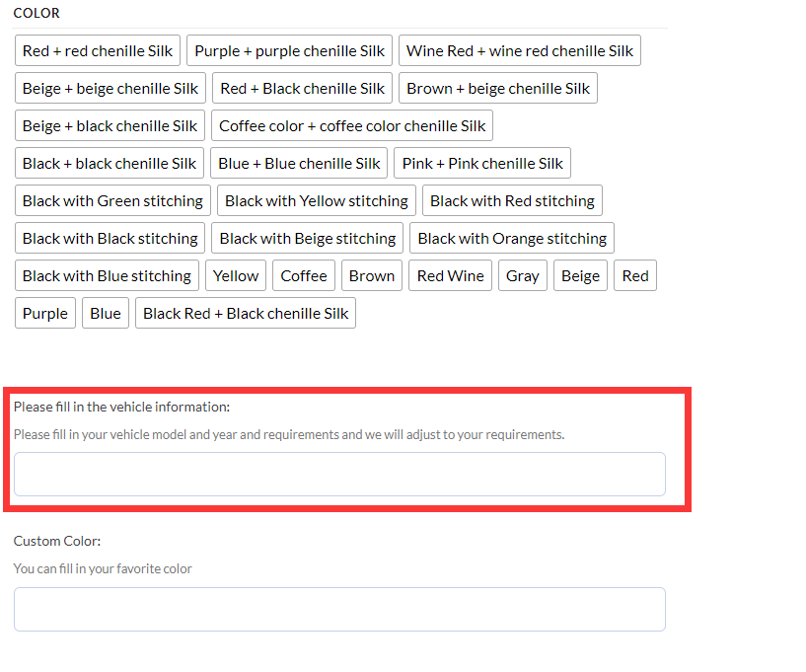Choose Black with Green stitching
806x672 pixels.
click(x=112, y=201)
